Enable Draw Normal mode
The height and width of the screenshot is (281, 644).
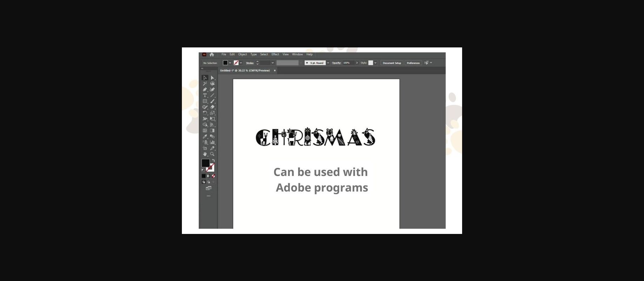click(204, 182)
